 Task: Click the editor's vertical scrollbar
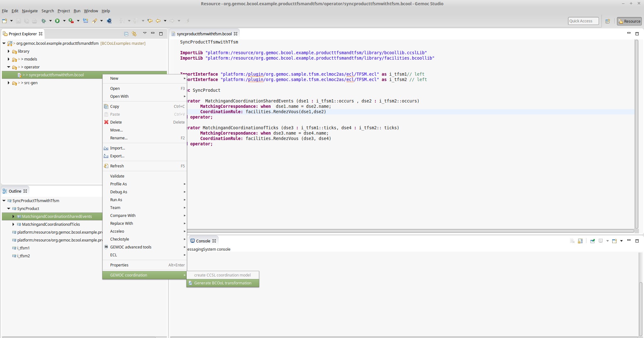click(636, 132)
